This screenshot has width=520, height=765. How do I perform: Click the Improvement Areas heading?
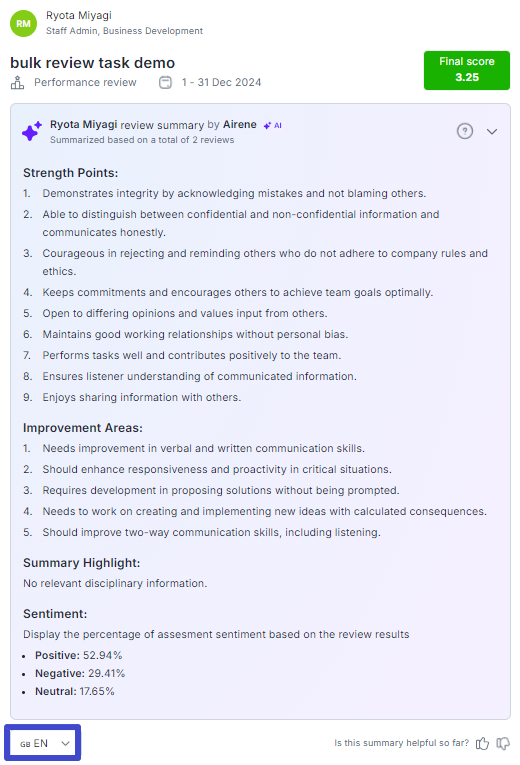tap(83, 428)
